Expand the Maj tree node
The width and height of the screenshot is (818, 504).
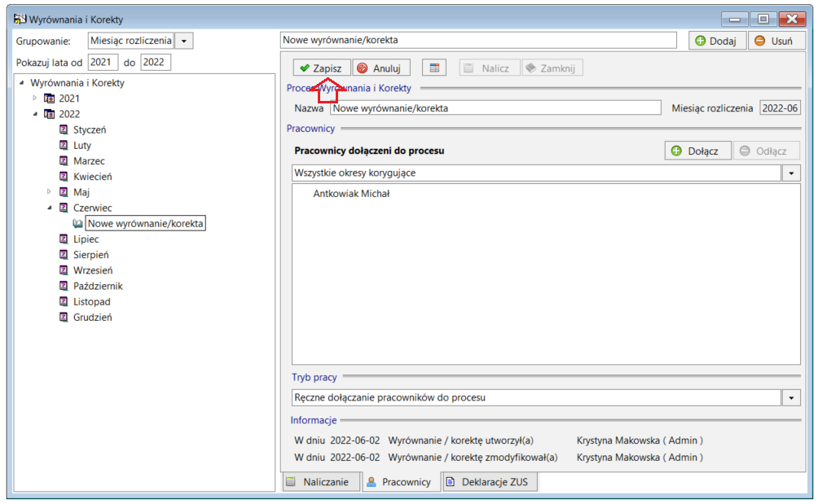tap(49, 192)
